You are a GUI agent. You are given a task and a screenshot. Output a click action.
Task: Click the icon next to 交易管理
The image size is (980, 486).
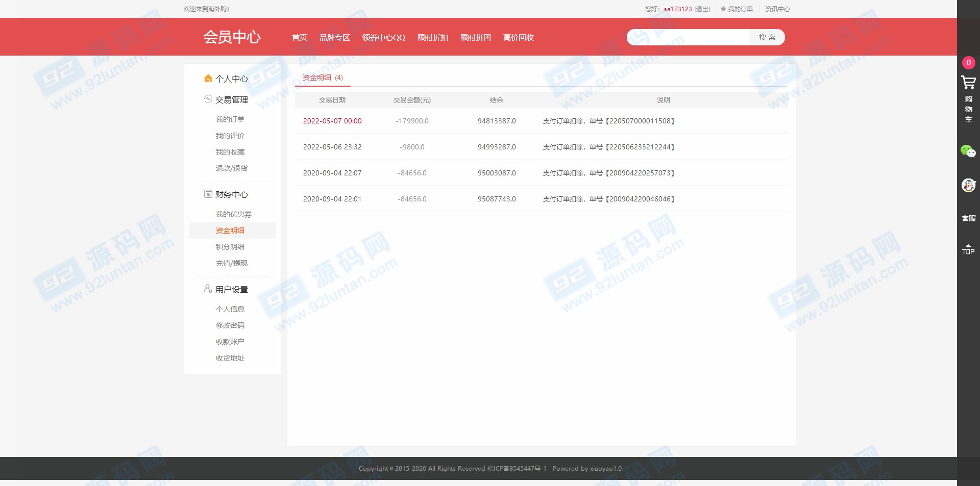click(208, 99)
